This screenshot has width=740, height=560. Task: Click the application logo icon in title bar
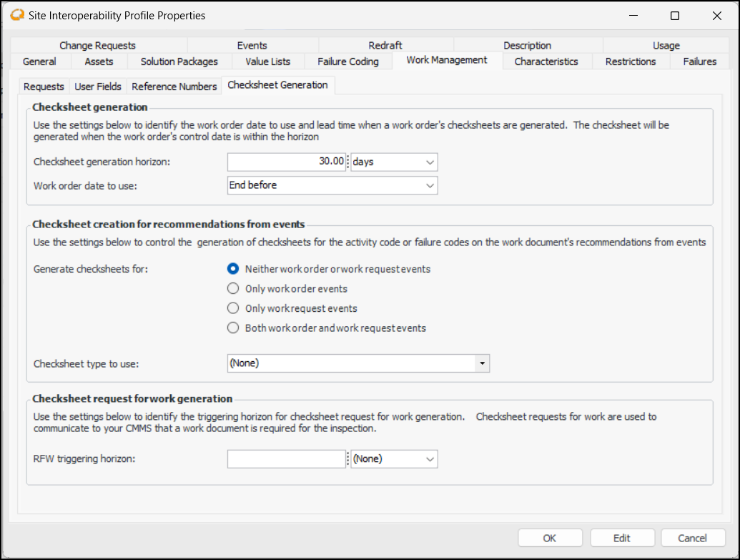[x=16, y=15]
